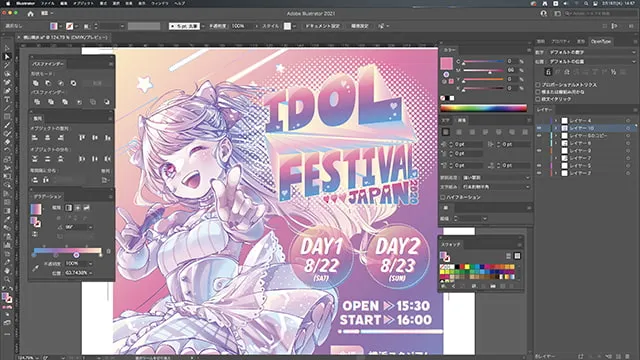Click fourth shape mode icon in Pathfinder panel

click(x=73, y=83)
